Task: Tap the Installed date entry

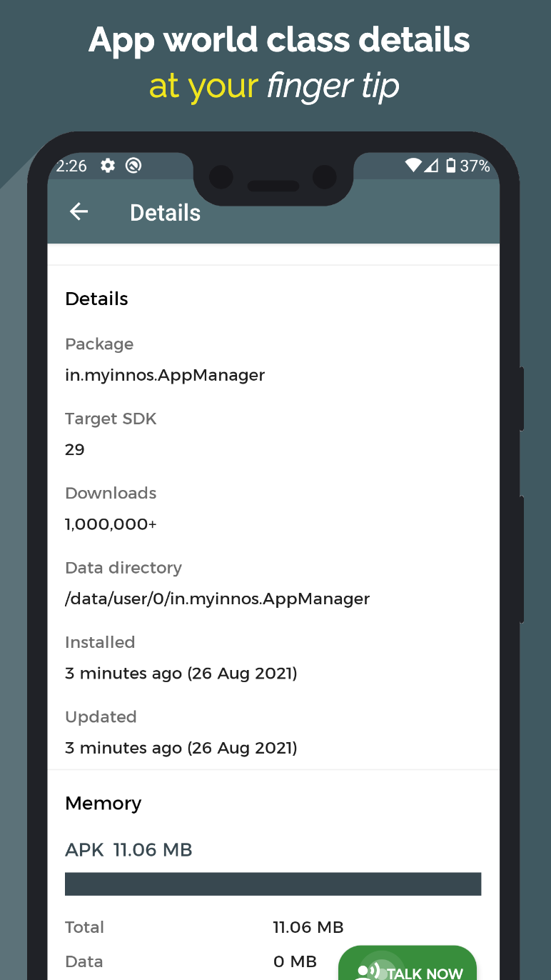Action: click(x=181, y=673)
